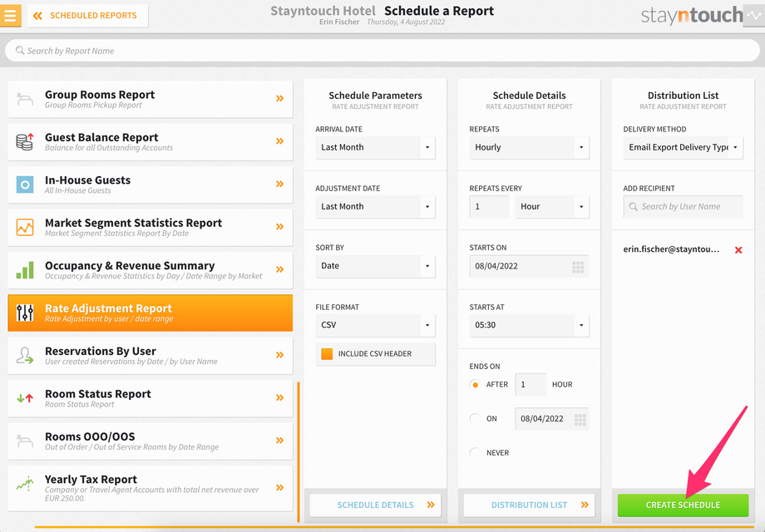
Task: Click In-House Guests chevron arrows
Action: tap(279, 184)
